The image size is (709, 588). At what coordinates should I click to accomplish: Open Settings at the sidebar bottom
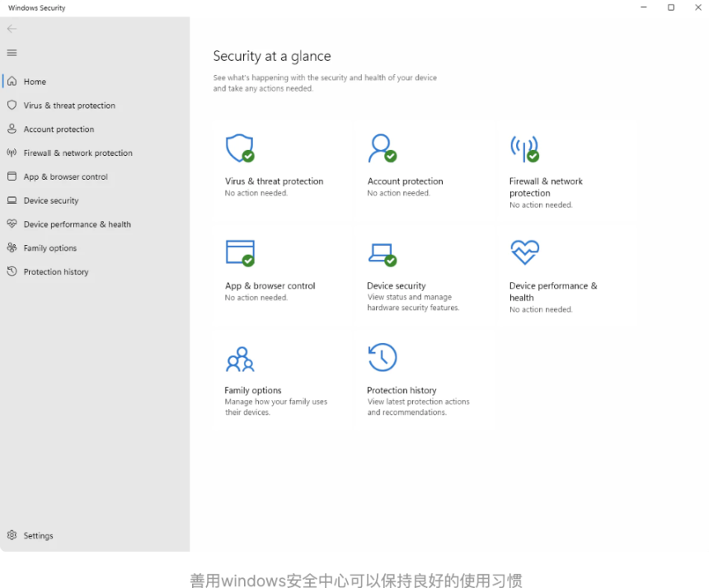tap(38, 536)
